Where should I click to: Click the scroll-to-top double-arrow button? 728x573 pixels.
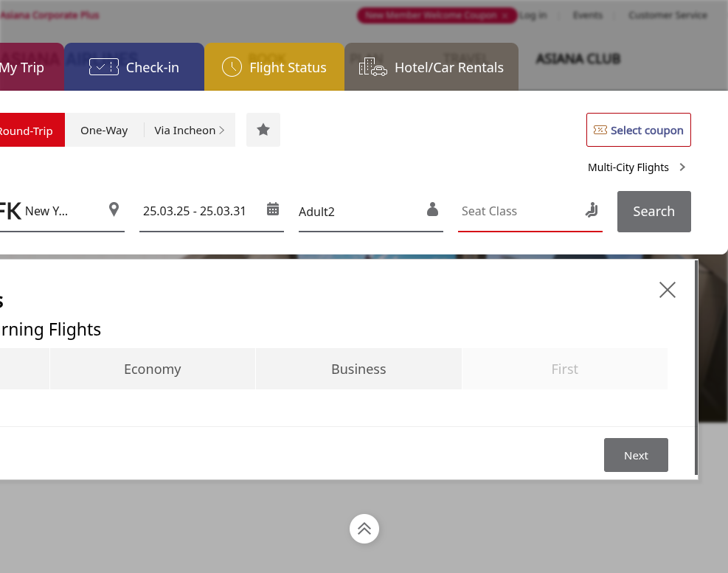364,529
